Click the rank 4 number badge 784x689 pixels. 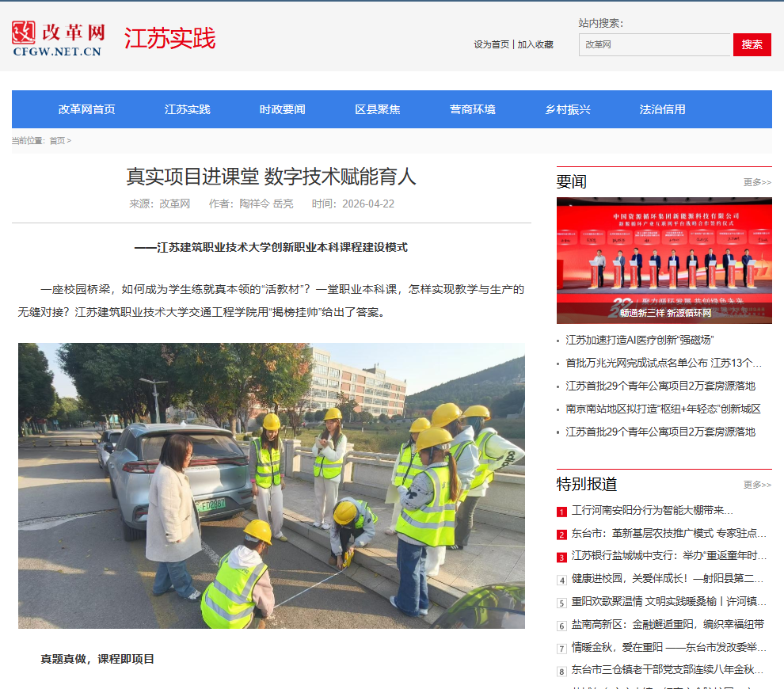561,581
